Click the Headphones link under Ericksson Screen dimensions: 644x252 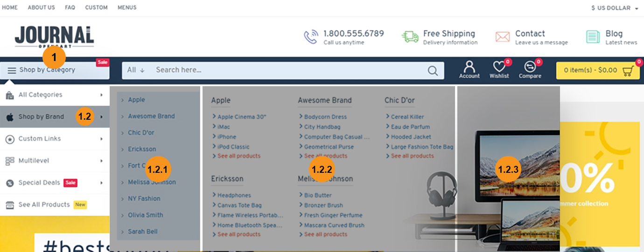234,195
